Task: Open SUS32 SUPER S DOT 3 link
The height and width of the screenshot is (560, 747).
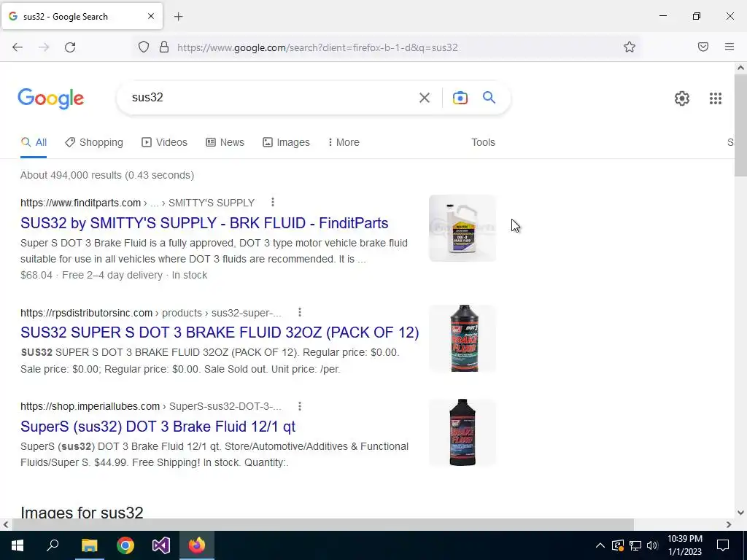Action: 220,332
